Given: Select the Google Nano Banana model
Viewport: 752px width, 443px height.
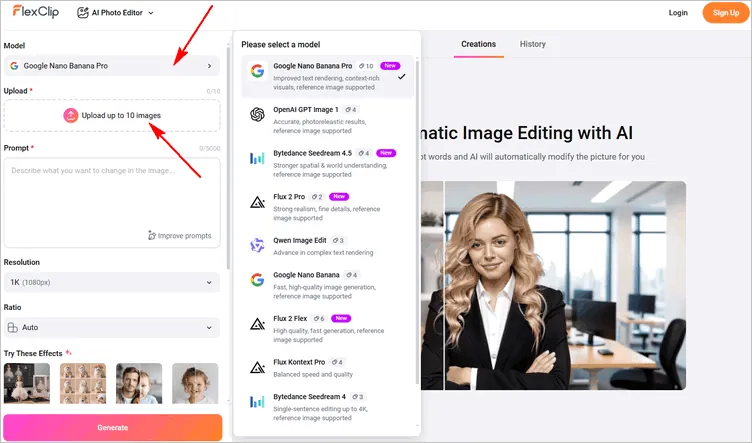Looking at the screenshot, I should (327, 285).
